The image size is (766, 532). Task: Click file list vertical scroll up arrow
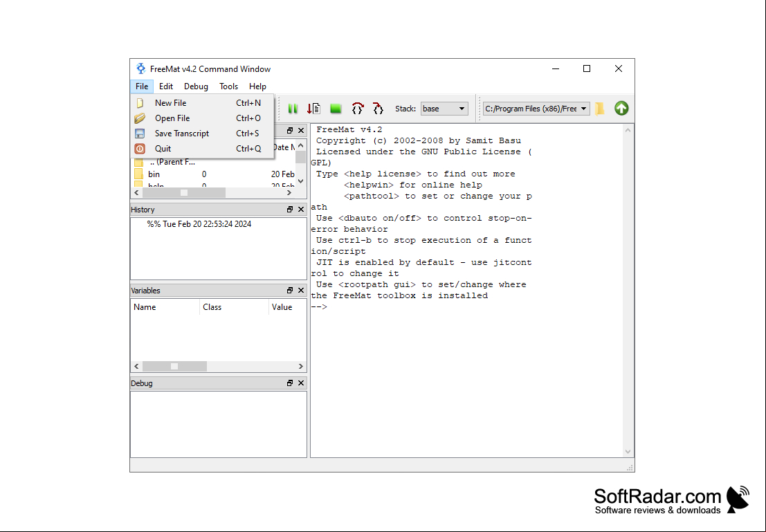tap(301, 145)
